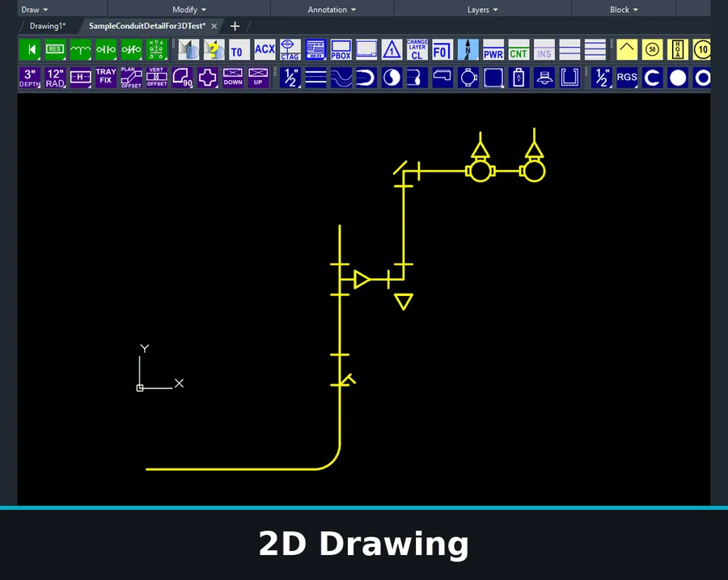Click the green HOA selector switch icon
The width and height of the screenshot is (728, 580).
pyautogui.click(x=156, y=49)
